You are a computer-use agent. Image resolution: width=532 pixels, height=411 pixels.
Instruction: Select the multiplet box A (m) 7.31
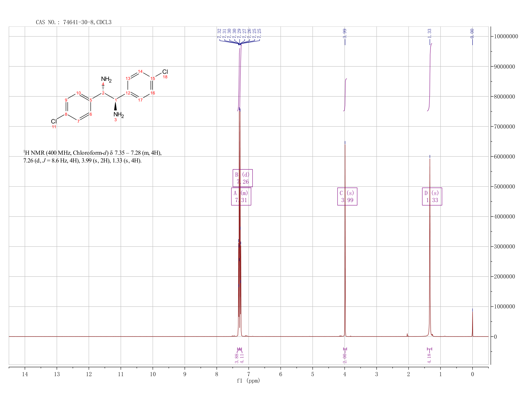(x=241, y=196)
